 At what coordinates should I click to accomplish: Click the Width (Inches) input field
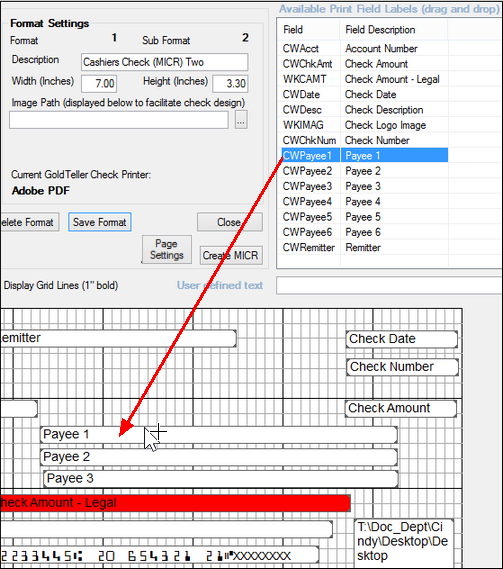coord(99,83)
